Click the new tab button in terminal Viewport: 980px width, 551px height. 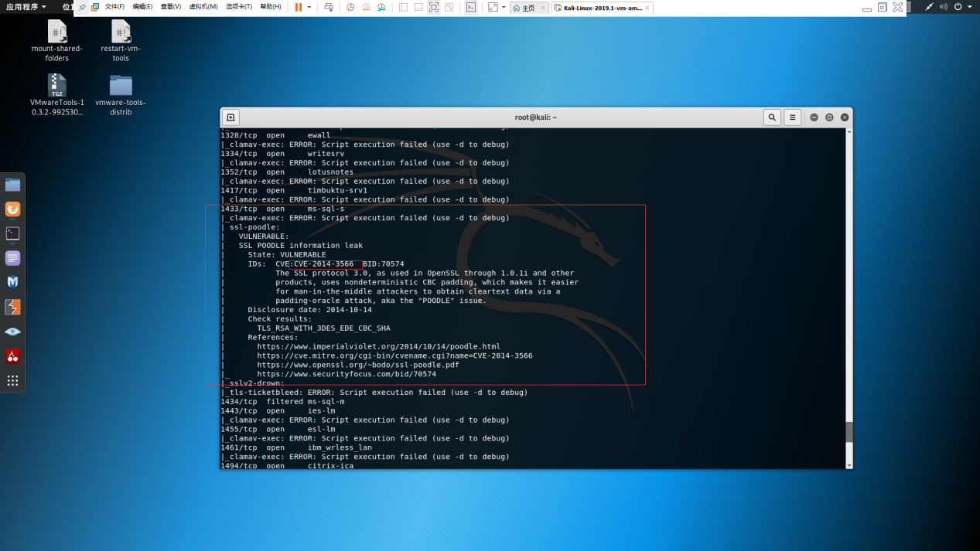[230, 117]
